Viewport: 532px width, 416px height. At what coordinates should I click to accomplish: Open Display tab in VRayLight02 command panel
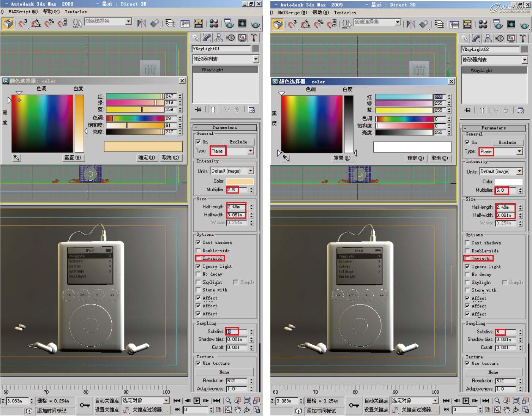511,38
